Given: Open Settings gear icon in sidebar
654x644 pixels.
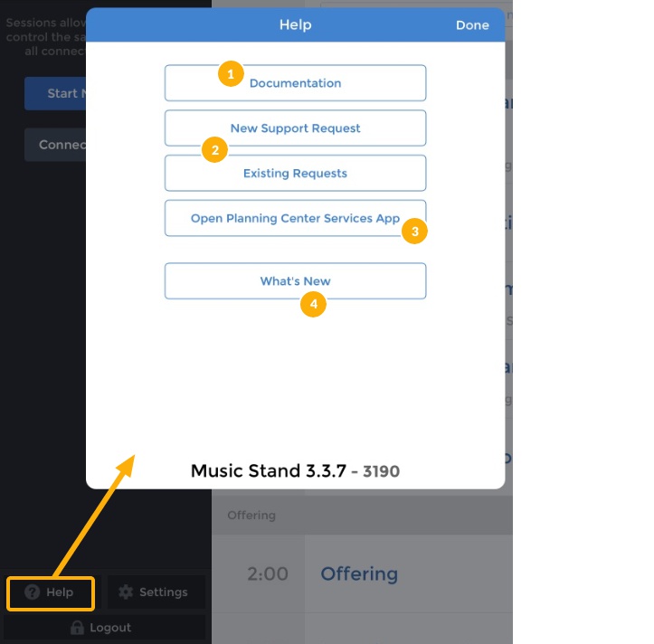Looking at the screenshot, I should (x=126, y=592).
